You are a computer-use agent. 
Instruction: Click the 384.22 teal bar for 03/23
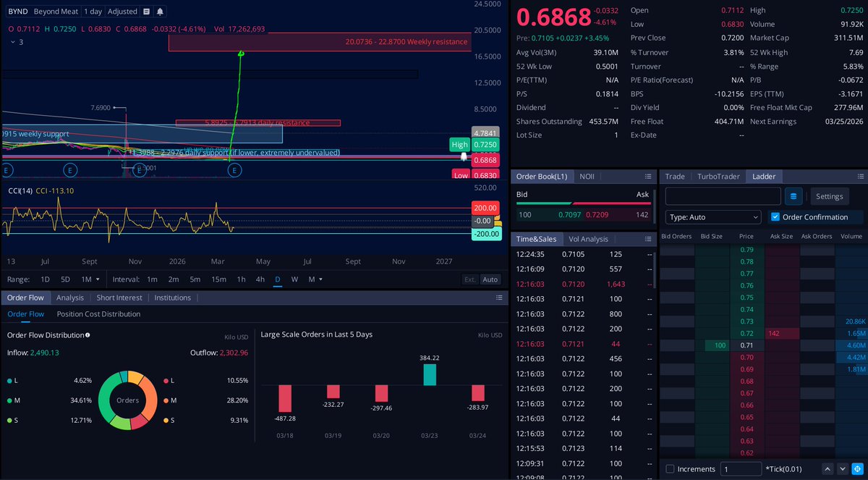[x=430, y=374]
